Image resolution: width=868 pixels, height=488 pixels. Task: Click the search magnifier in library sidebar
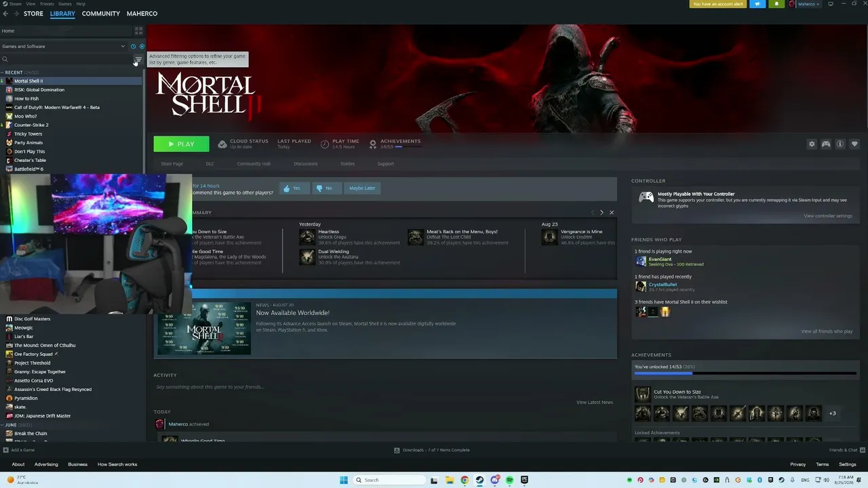5,60
